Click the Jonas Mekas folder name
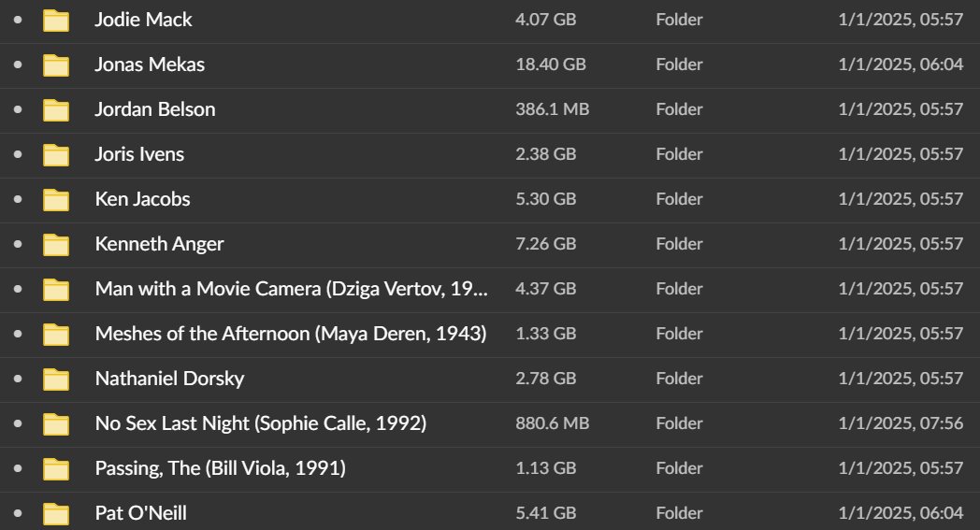Image resolution: width=980 pixels, height=530 pixels. pos(150,64)
